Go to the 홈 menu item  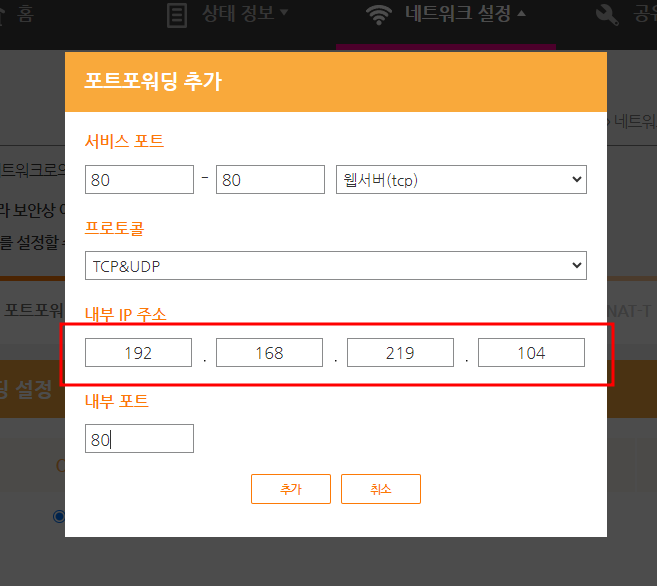pos(25,13)
